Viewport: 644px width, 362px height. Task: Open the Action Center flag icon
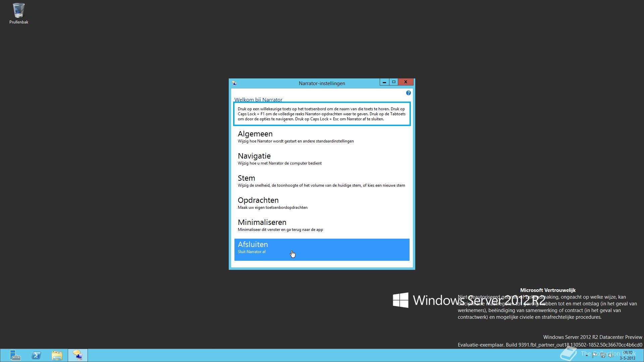(595, 355)
